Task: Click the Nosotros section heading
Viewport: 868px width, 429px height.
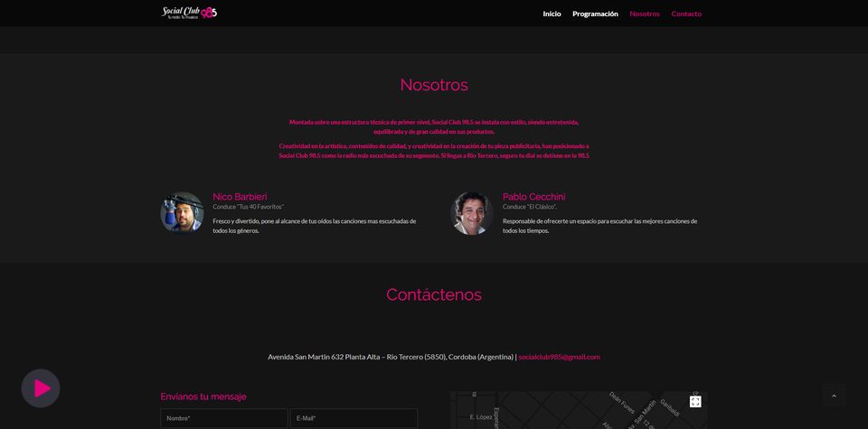Action: (434, 85)
